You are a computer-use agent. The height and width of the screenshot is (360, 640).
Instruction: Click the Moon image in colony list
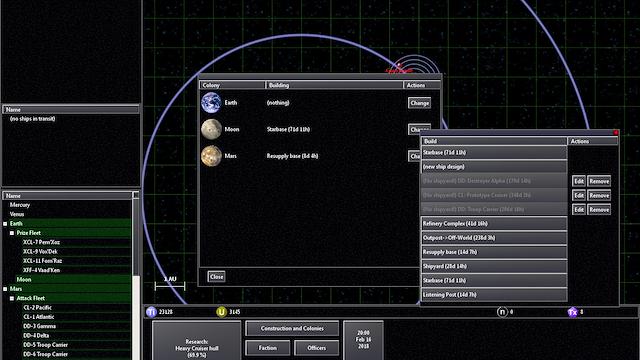211,129
